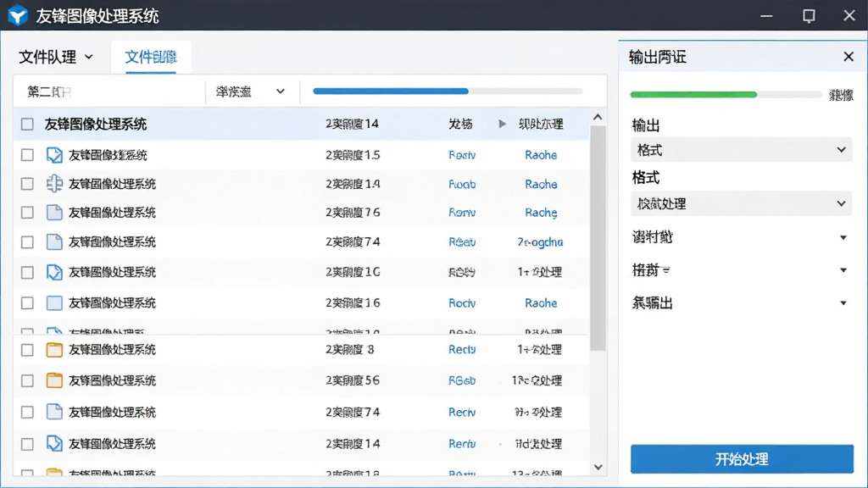The width and height of the screenshot is (868, 488).
Task: Click the green progress bar in the 输出 panel
Action: tap(726, 95)
